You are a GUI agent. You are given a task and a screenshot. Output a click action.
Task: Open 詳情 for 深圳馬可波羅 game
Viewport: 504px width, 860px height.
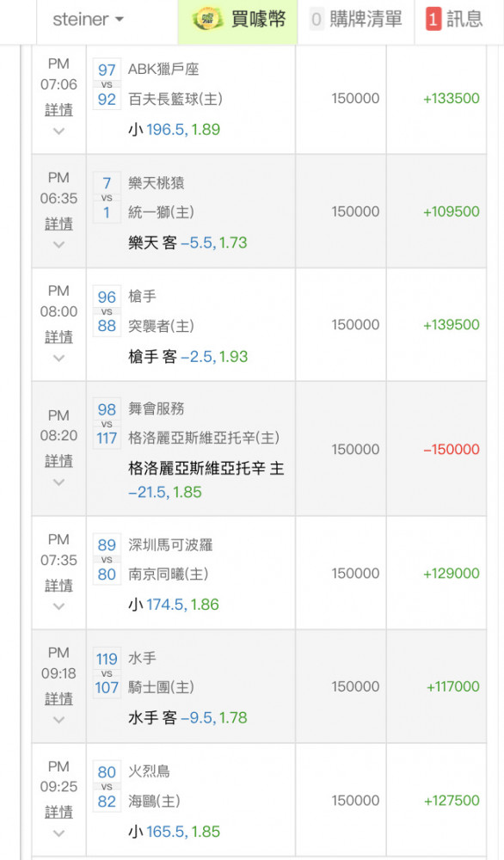tap(58, 585)
